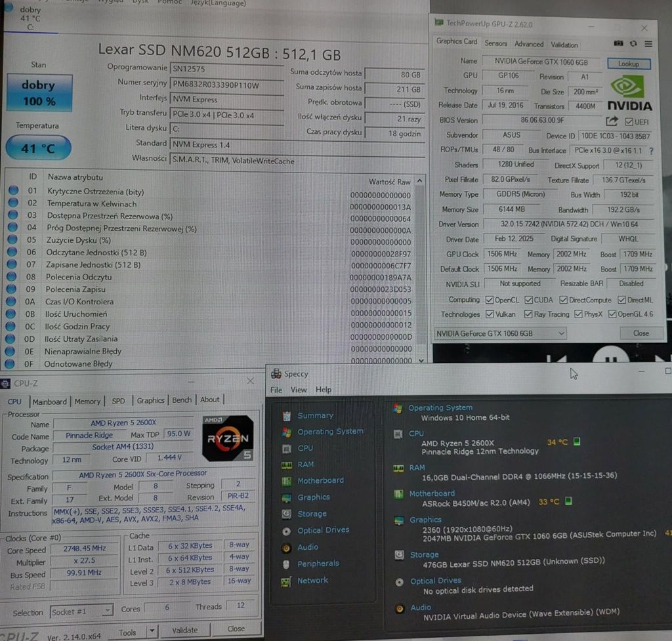The height and width of the screenshot is (641, 672).
Task: Toggle the Vulkan checkbox in GPU-Z
Action: click(x=490, y=314)
